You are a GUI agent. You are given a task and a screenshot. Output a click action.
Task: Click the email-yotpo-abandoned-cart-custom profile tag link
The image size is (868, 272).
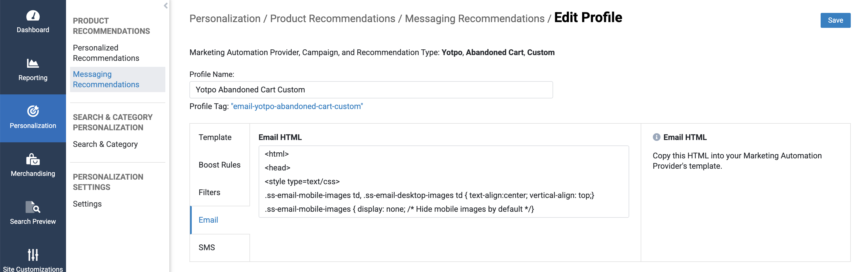coord(297,106)
